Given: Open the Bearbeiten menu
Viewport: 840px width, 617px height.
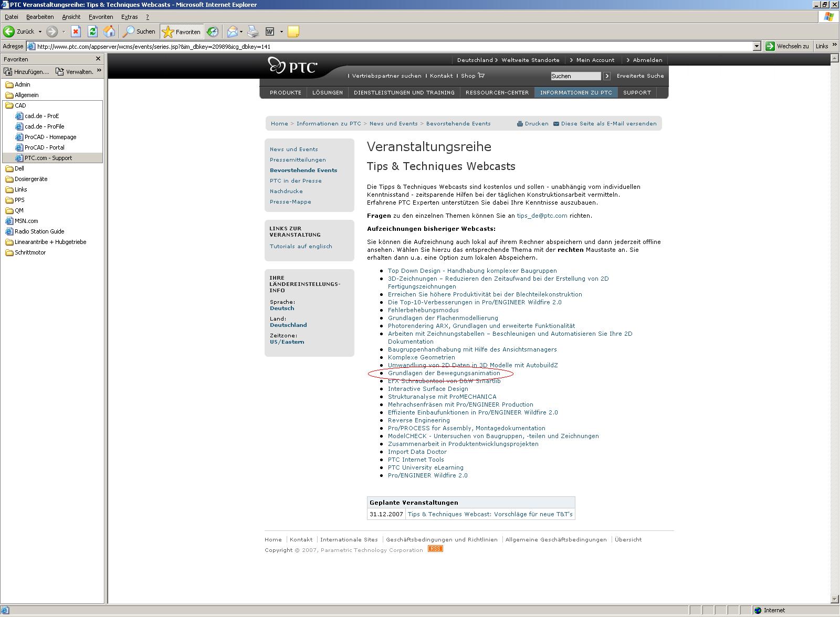Looking at the screenshot, I should (x=40, y=17).
